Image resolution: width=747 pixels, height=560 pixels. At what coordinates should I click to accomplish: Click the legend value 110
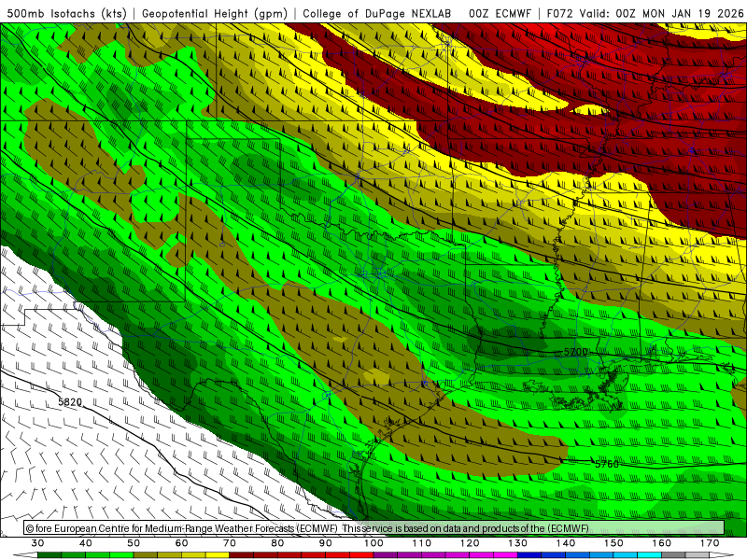422,543
